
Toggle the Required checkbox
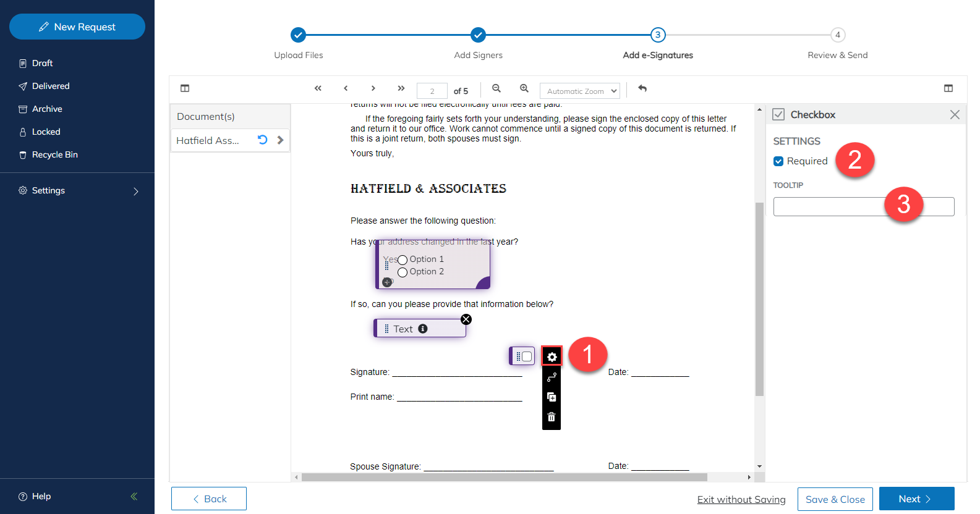[778, 161]
